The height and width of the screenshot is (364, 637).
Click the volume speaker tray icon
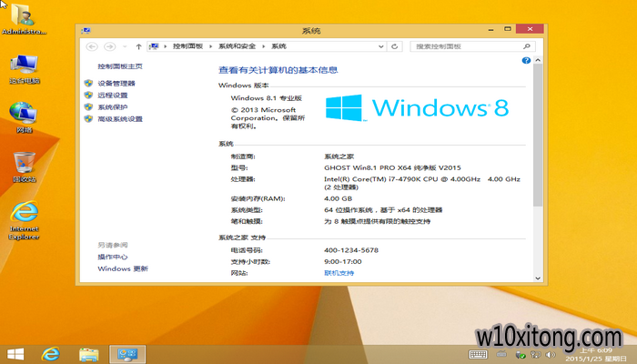point(551,355)
